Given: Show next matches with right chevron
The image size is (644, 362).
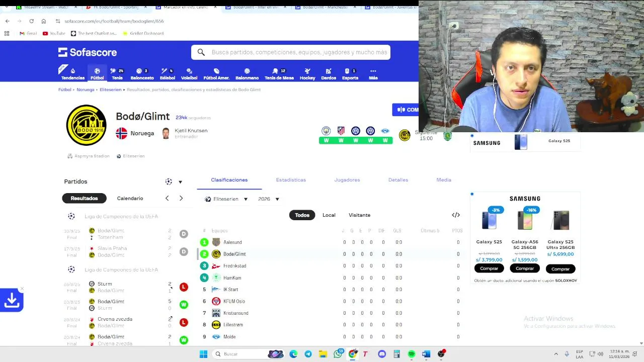Looking at the screenshot, I should tap(181, 198).
